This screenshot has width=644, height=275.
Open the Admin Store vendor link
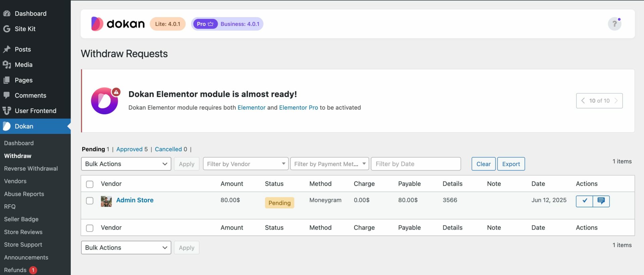point(135,200)
